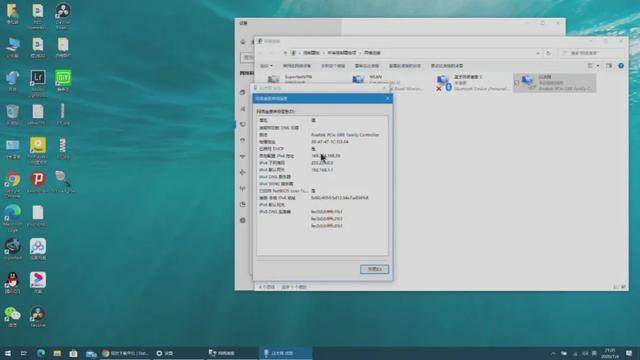Open Task View on the taskbar
The image size is (640, 360).
[24, 353]
